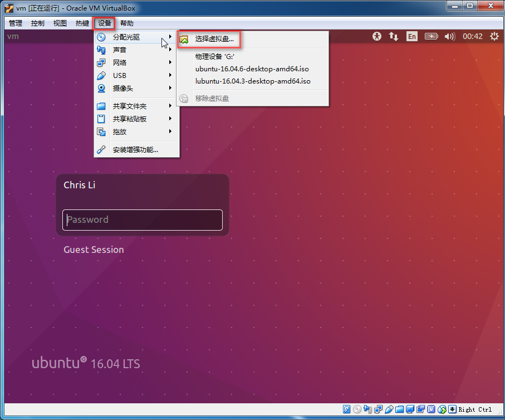Expand the 拖放 submenu arrow
The height and width of the screenshot is (420, 505).
coord(170,131)
